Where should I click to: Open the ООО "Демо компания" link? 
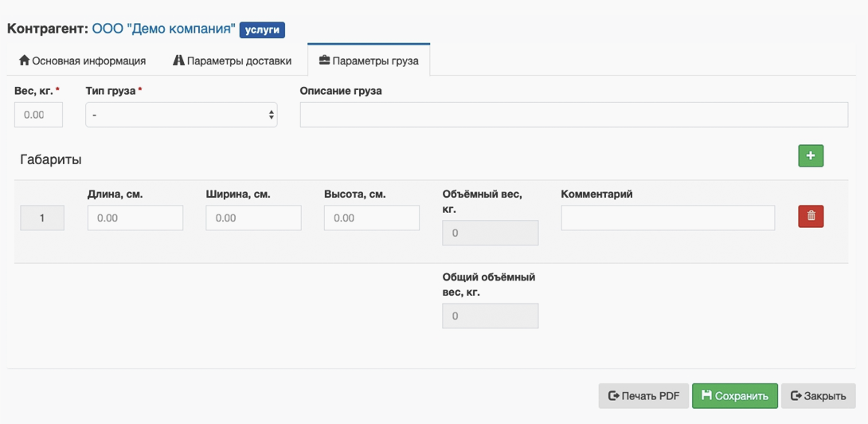click(164, 29)
